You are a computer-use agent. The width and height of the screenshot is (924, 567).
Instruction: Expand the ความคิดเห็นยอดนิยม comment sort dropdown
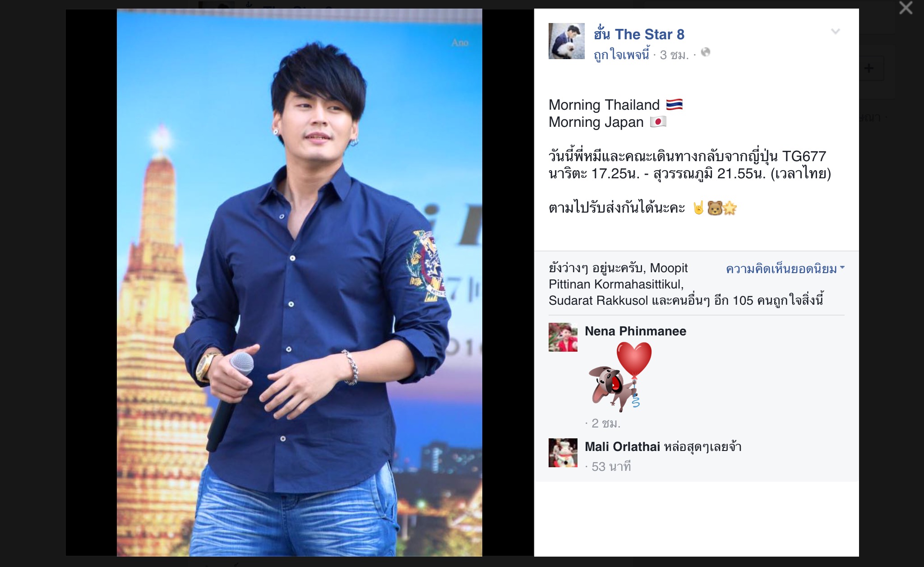(x=785, y=269)
